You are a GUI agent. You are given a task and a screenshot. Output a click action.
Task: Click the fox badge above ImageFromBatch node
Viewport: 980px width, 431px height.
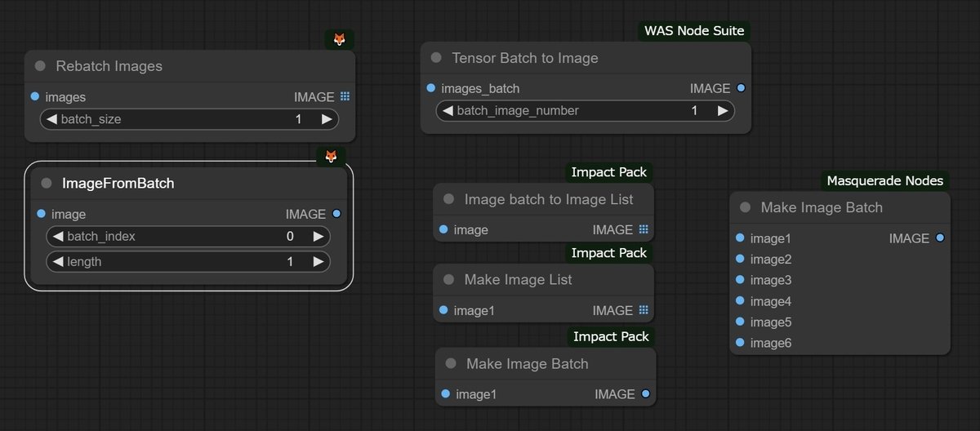point(331,156)
